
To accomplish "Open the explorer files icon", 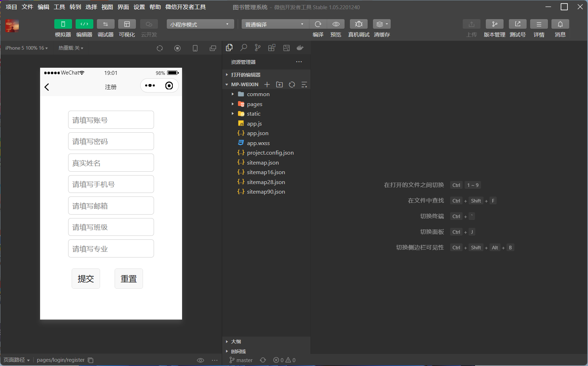I will pos(229,48).
